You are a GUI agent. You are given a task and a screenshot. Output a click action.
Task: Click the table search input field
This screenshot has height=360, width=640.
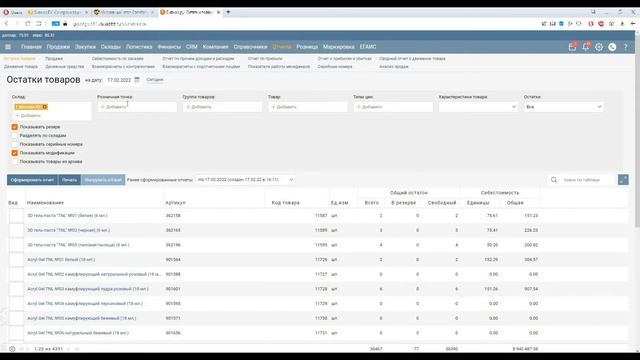(588, 180)
